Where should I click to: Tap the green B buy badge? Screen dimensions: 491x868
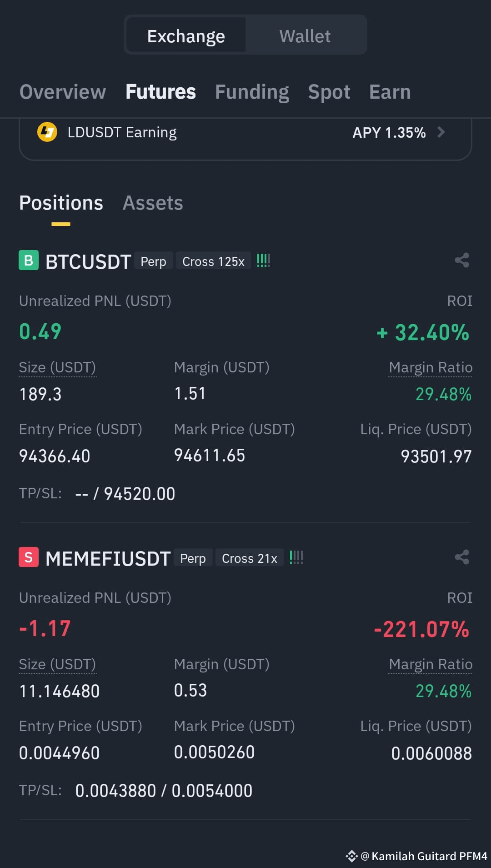[x=29, y=261]
